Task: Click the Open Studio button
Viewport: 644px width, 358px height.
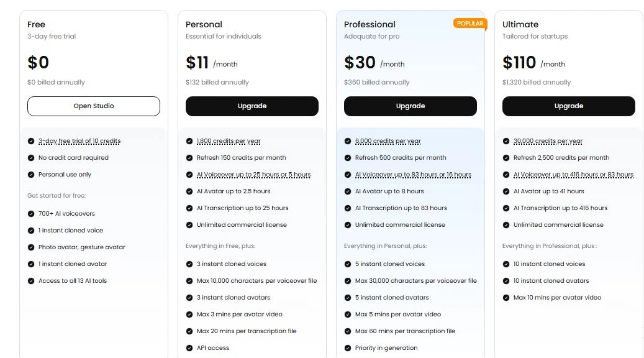Action: pyautogui.click(x=93, y=106)
